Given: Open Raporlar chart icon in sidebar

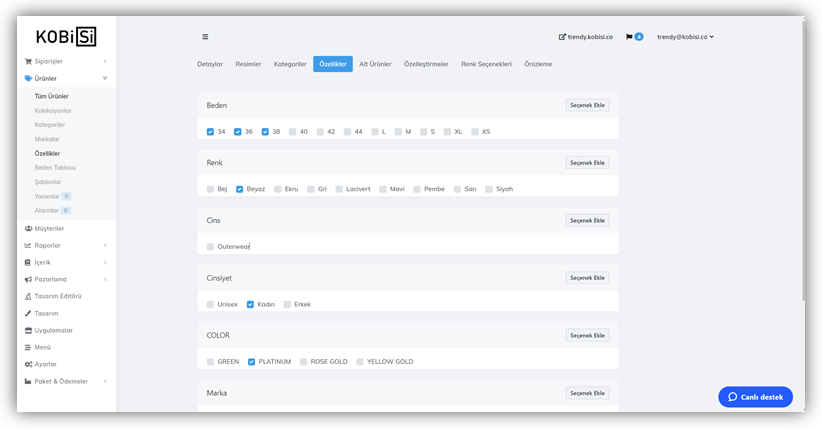Looking at the screenshot, I should [x=28, y=245].
